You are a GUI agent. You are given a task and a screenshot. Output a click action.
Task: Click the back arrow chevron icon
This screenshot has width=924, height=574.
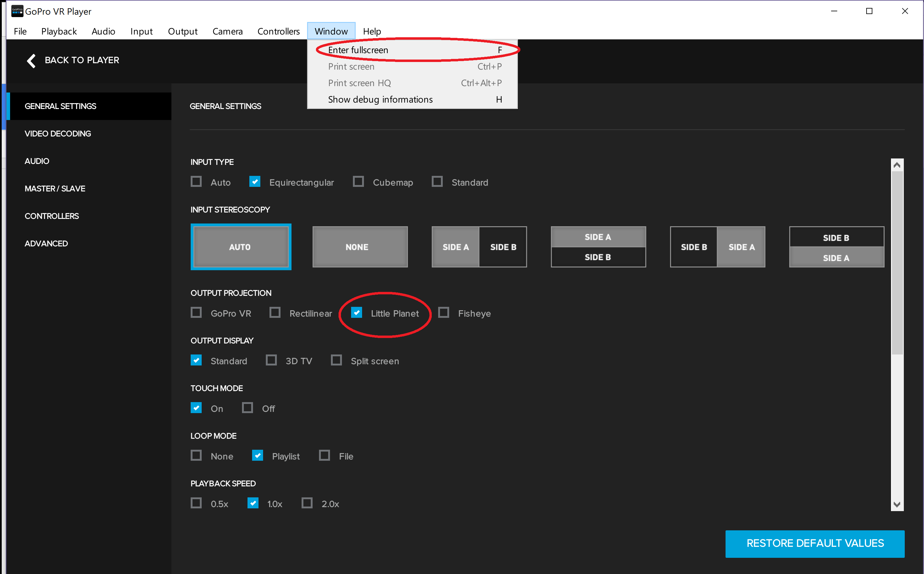(31, 60)
